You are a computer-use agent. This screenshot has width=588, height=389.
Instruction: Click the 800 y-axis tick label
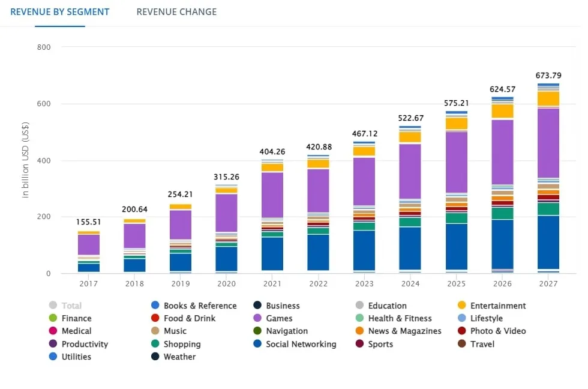click(x=44, y=47)
